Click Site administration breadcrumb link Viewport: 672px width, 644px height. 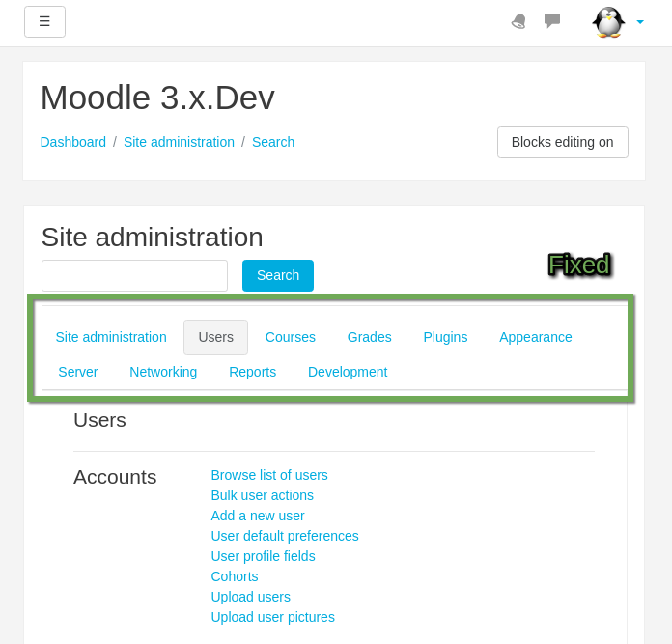click(179, 142)
